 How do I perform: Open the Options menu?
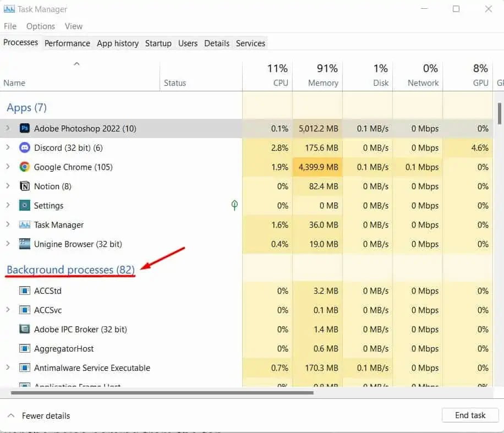pos(41,26)
